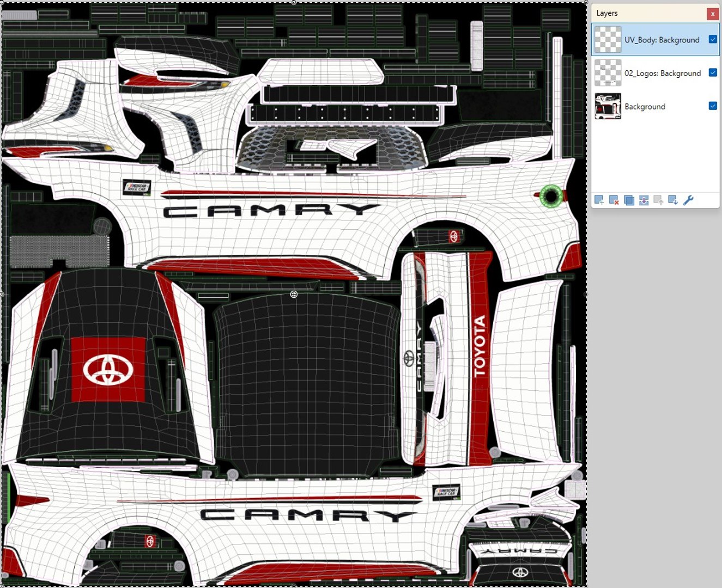
Task: Toggle visibility of bottom Background layer
Action: click(x=713, y=106)
